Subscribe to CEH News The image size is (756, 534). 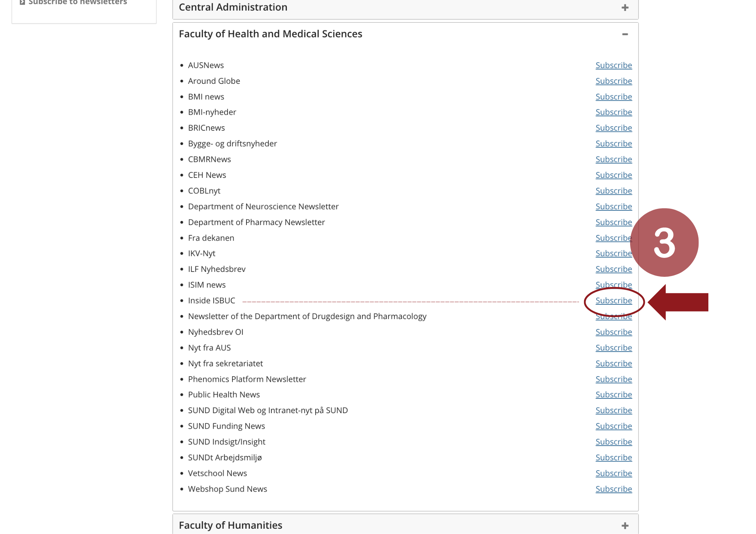[x=613, y=175]
